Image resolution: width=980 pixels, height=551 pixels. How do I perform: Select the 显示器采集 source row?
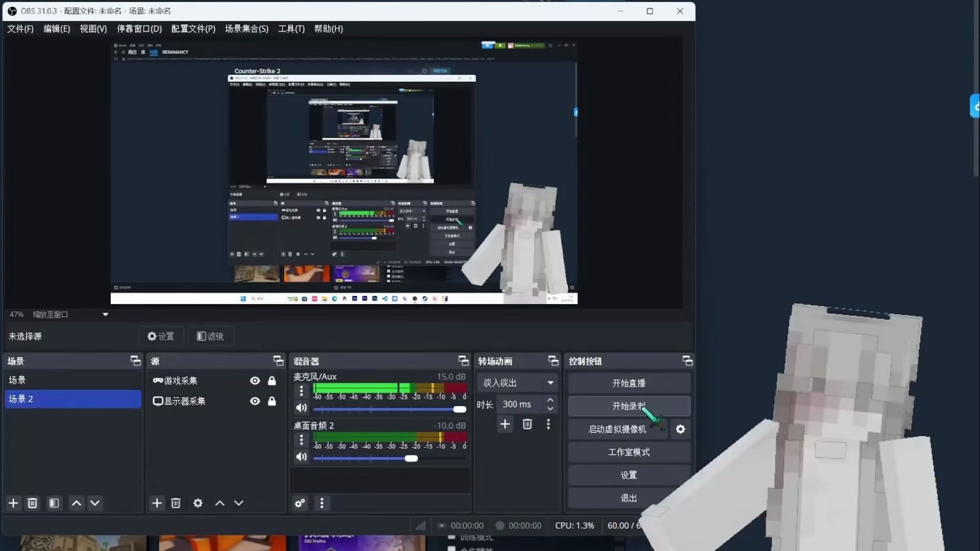click(215, 401)
